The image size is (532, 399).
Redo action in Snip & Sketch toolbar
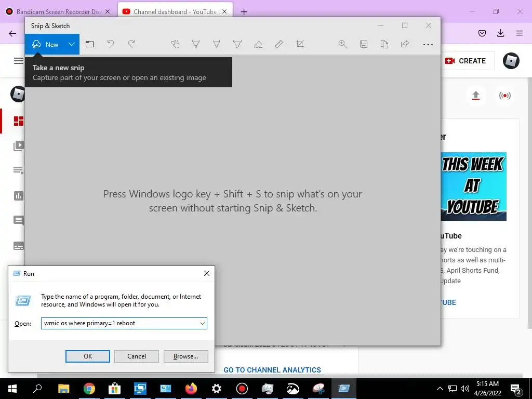(x=131, y=44)
